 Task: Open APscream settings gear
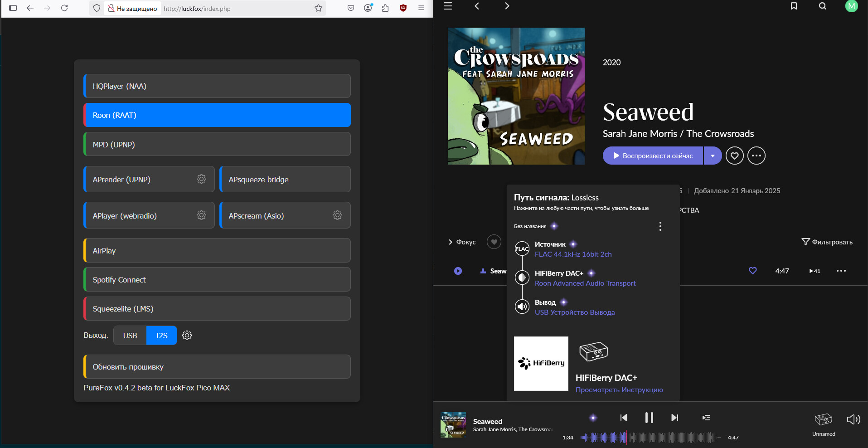click(338, 215)
